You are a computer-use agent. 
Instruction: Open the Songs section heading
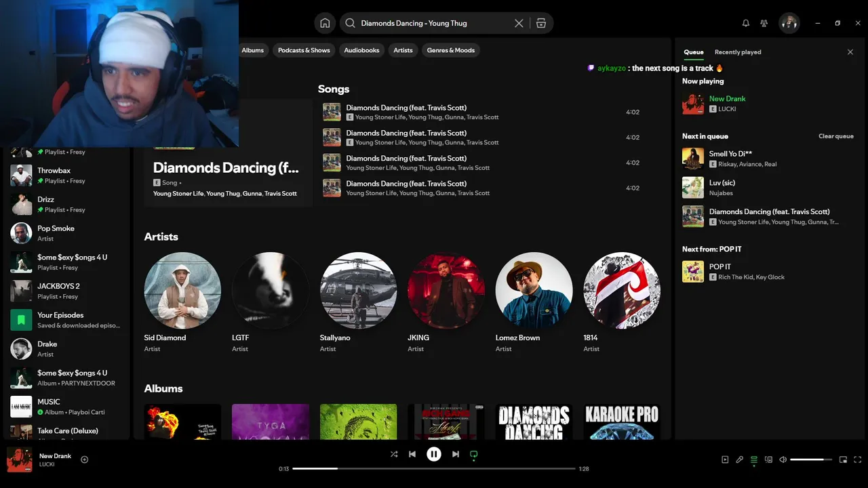pos(334,89)
